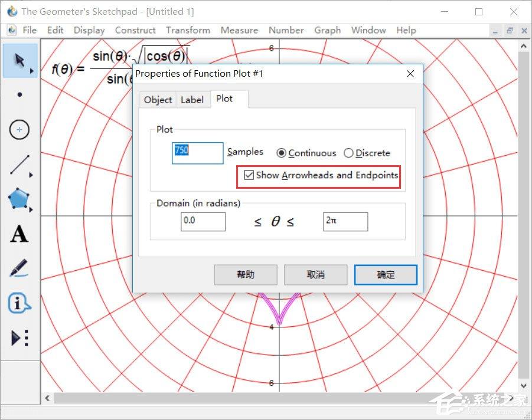Select the Polygon tool
Screen dimensions: 532x420
click(x=19, y=199)
